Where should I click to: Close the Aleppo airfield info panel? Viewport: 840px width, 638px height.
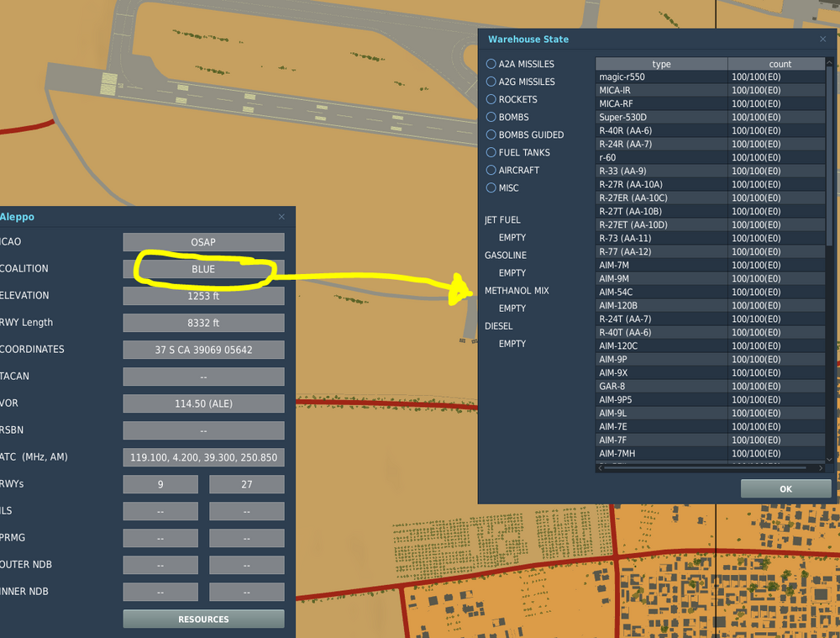coord(281,217)
